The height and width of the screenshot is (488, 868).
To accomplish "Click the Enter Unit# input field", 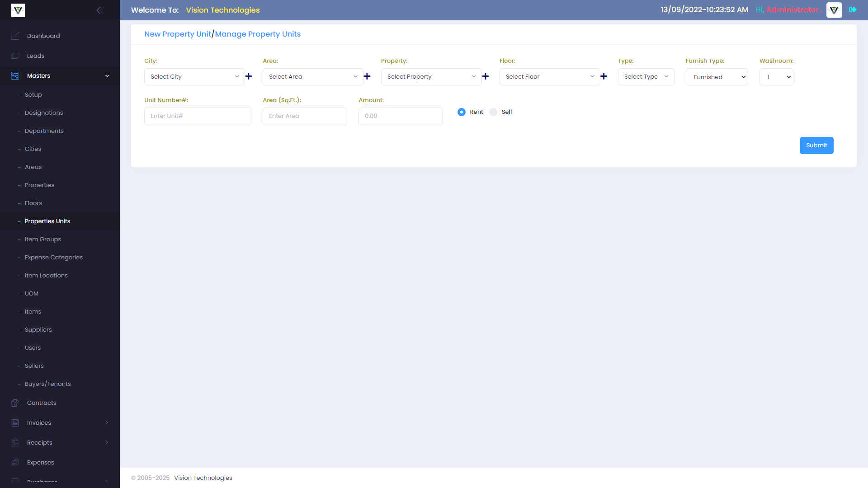I will pos(198,116).
